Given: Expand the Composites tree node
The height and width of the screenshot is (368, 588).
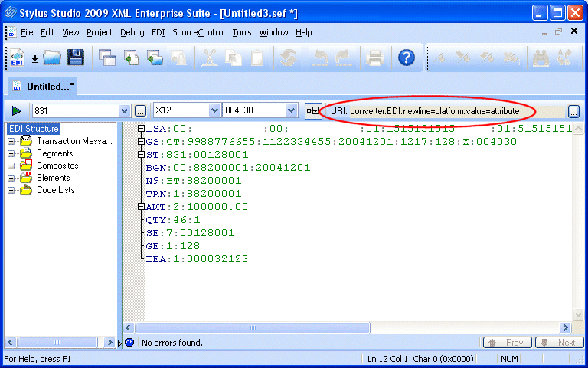Looking at the screenshot, I should pos(11,166).
